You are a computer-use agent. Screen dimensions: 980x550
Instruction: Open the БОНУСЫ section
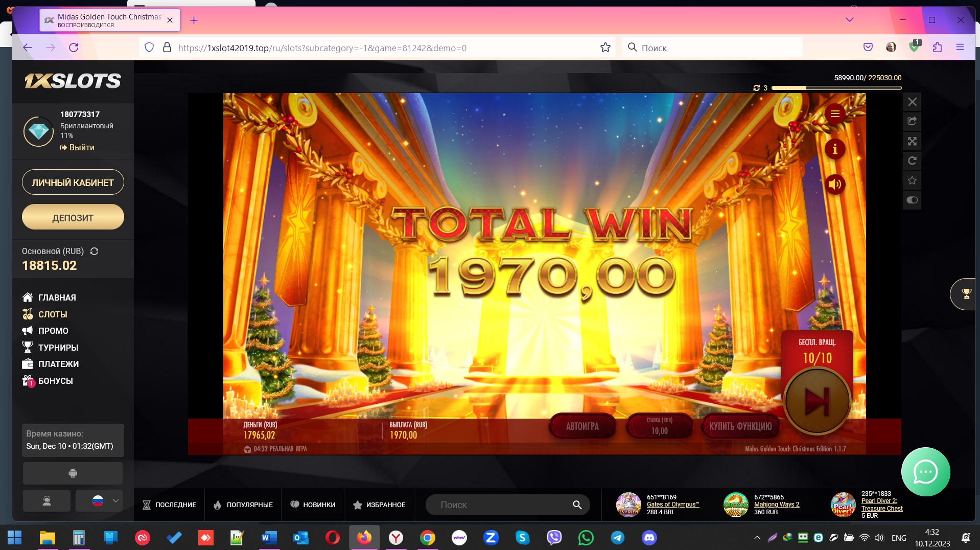[47, 381]
